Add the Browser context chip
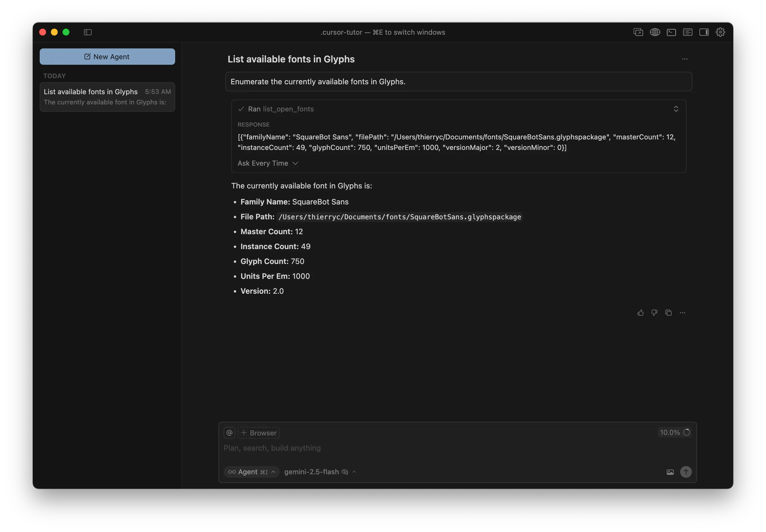Screen dimensions: 766x532 259,433
